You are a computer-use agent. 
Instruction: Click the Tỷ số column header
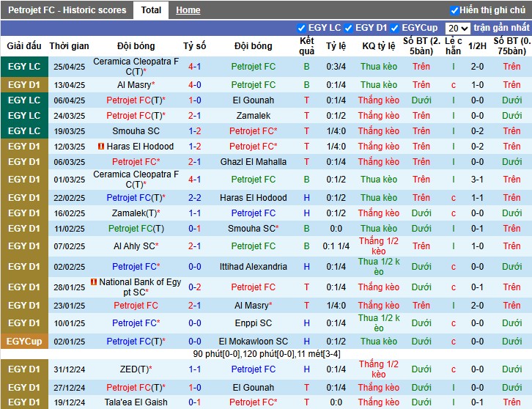(195, 46)
